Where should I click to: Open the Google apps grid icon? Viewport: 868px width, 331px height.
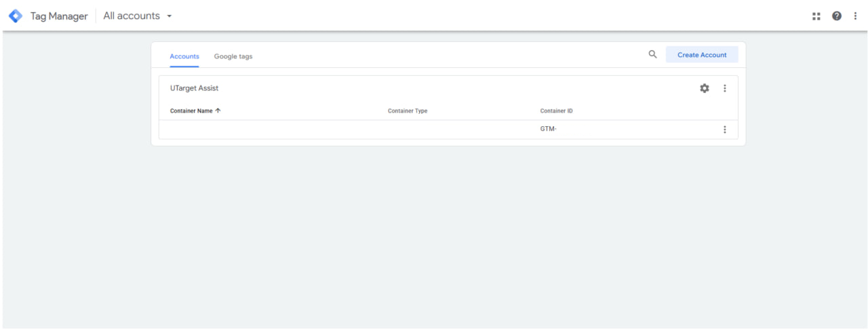pos(816,16)
